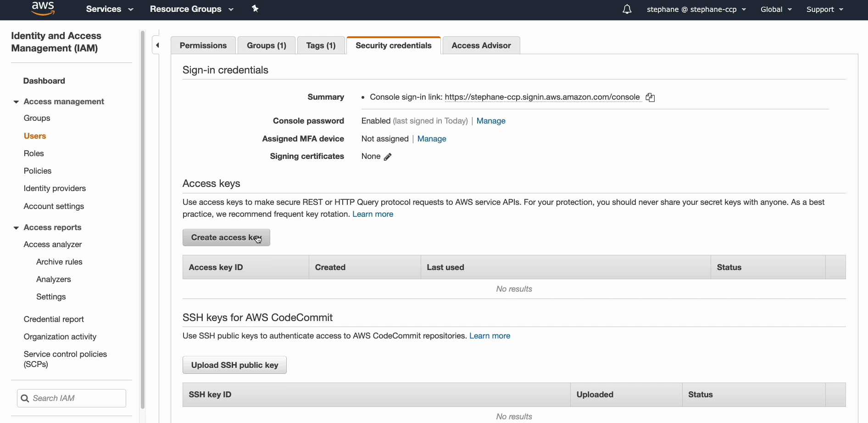Switch to the Permissions tab
868x423 pixels.
tap(203, 45)
